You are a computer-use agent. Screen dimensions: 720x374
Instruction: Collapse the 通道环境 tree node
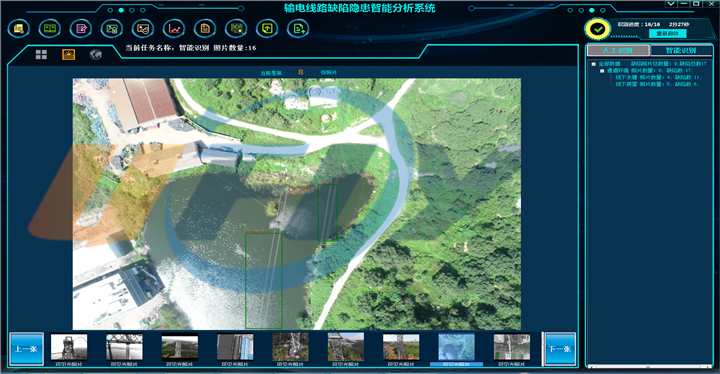602,71
